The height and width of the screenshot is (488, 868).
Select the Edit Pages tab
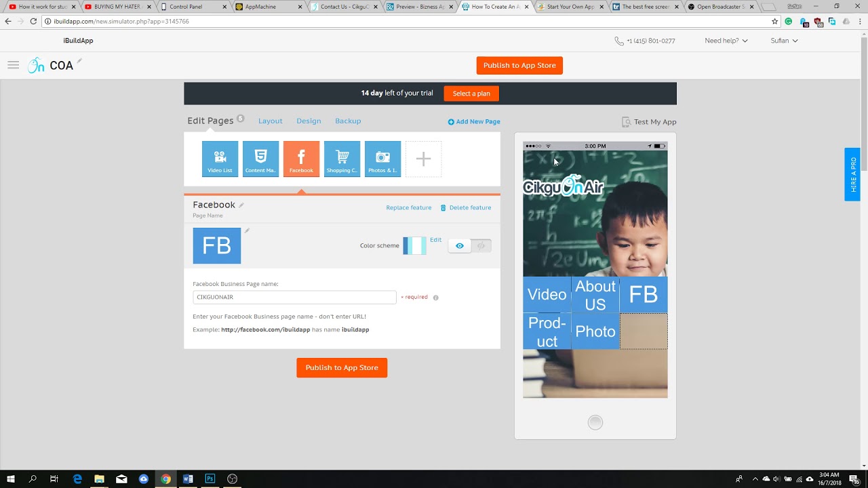pyautogui.click(x=210, y=121)
